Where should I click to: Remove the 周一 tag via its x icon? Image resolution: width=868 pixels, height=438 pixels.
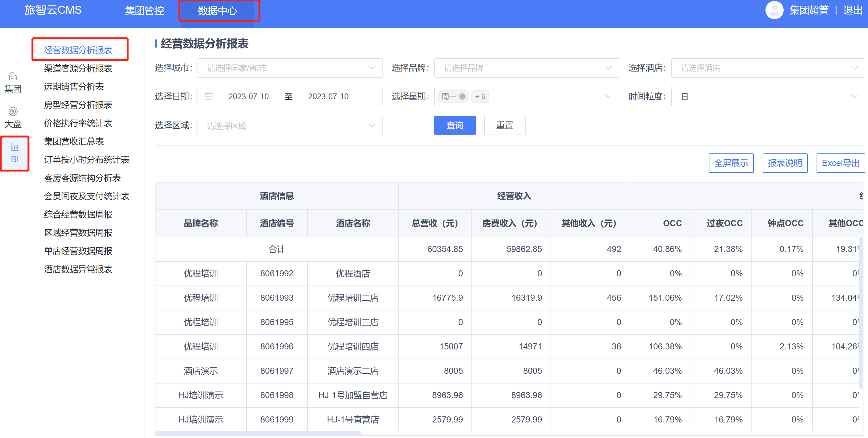[462, 97]
